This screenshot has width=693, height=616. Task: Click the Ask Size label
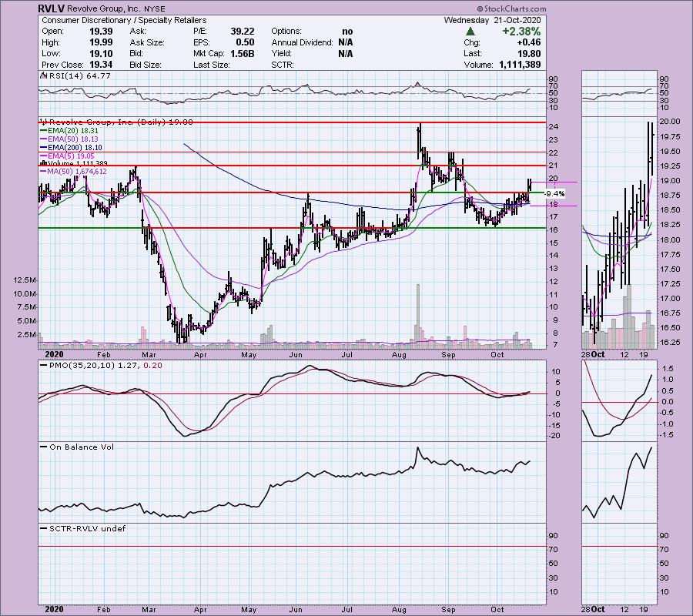click(x=147, y=42)
